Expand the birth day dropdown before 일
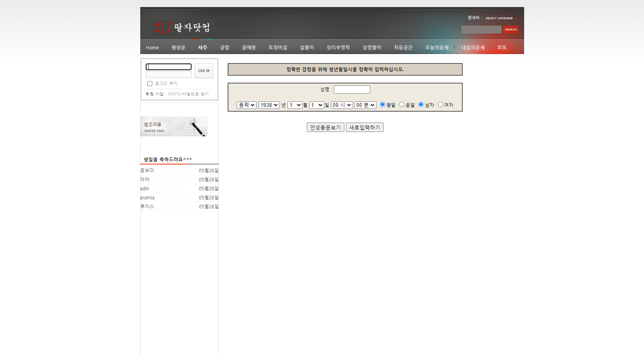 [x=317, y=105]
